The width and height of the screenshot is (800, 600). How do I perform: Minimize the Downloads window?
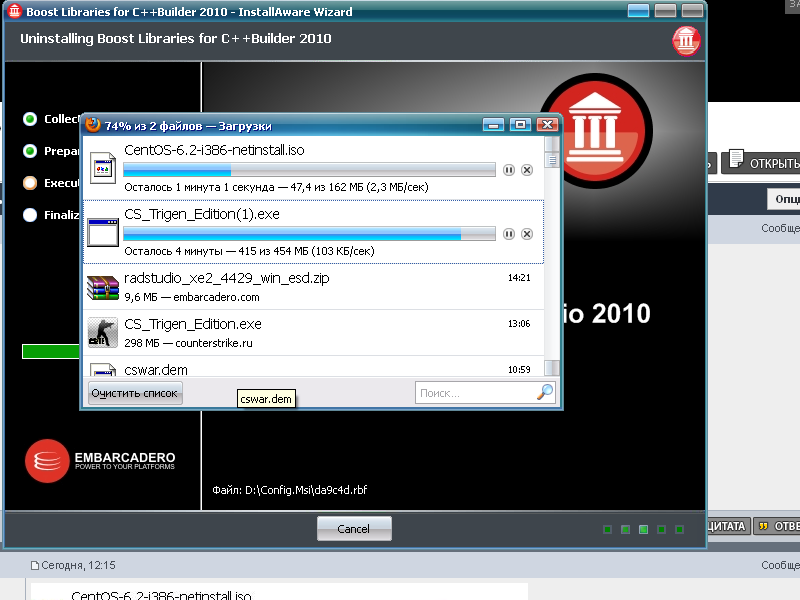tap(493, 124)
